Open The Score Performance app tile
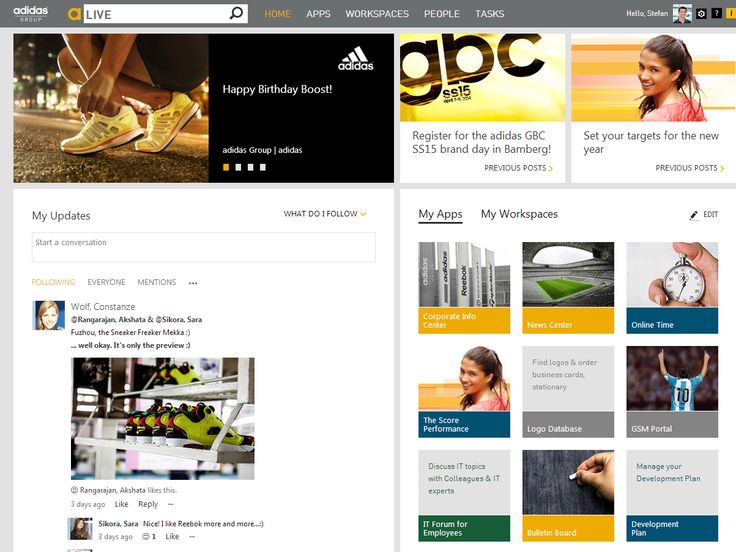Viewport: 736px width, 552px height. click(464, 392)
